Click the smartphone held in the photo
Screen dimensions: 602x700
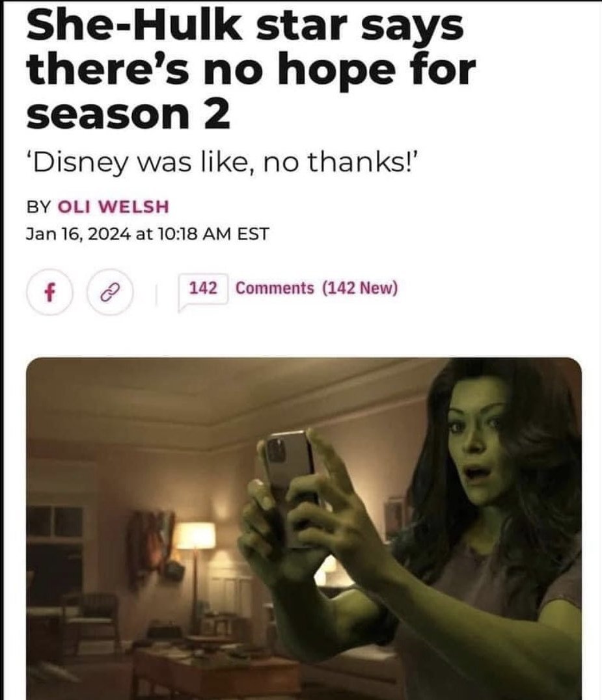pos(290,487)
